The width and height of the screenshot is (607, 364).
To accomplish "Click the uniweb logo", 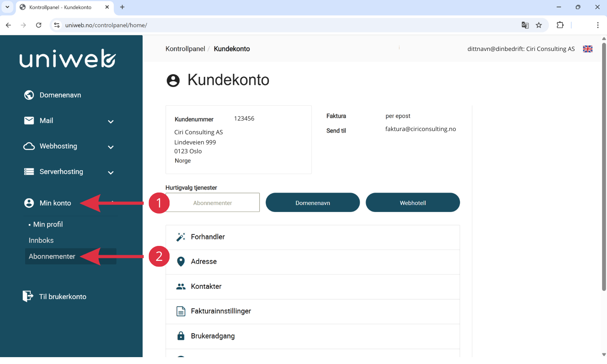I will pyautogui.click(x=68, y=59).
